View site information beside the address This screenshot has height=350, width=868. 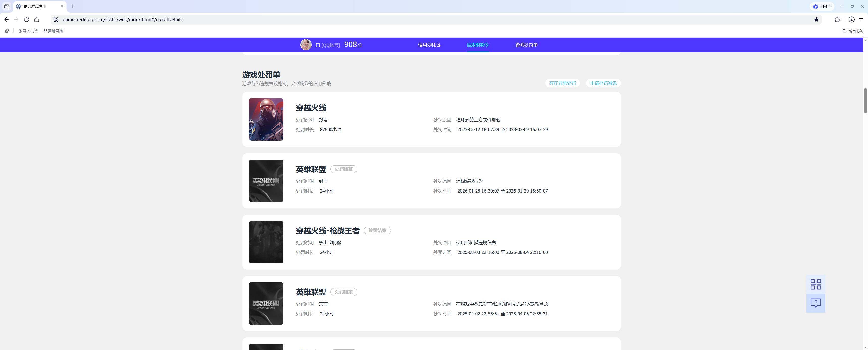tap(56, 19)
